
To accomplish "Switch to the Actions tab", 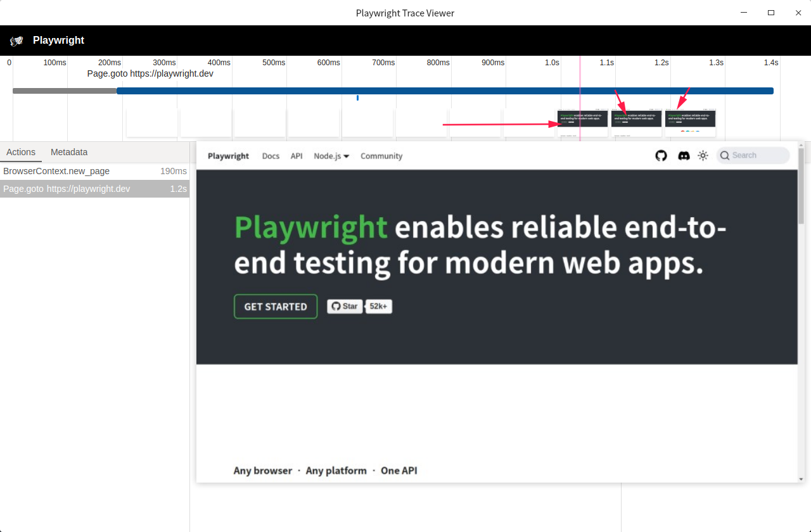I will tap(21, 152).
